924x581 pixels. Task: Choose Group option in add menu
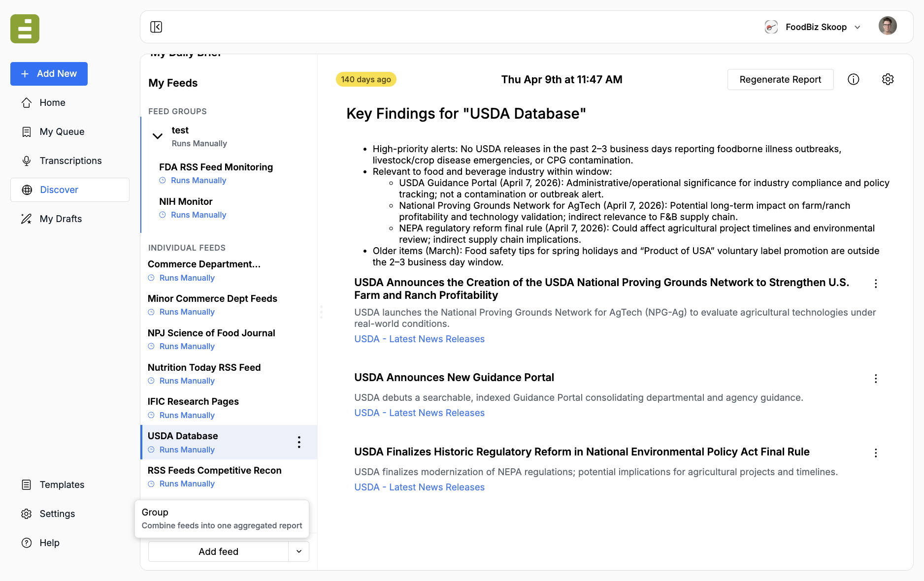222,518
